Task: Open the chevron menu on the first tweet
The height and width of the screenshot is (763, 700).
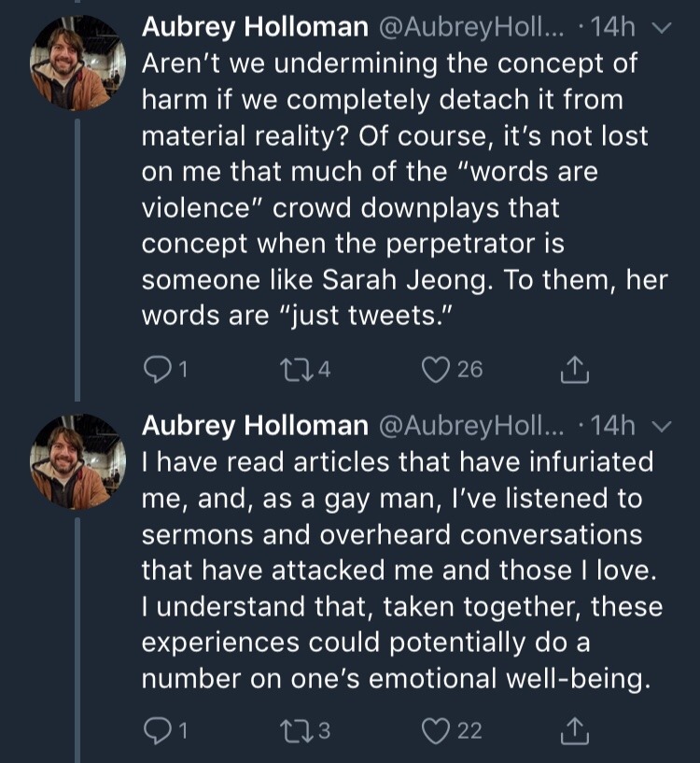Action: pyautogui.click(x=662, y=28)
